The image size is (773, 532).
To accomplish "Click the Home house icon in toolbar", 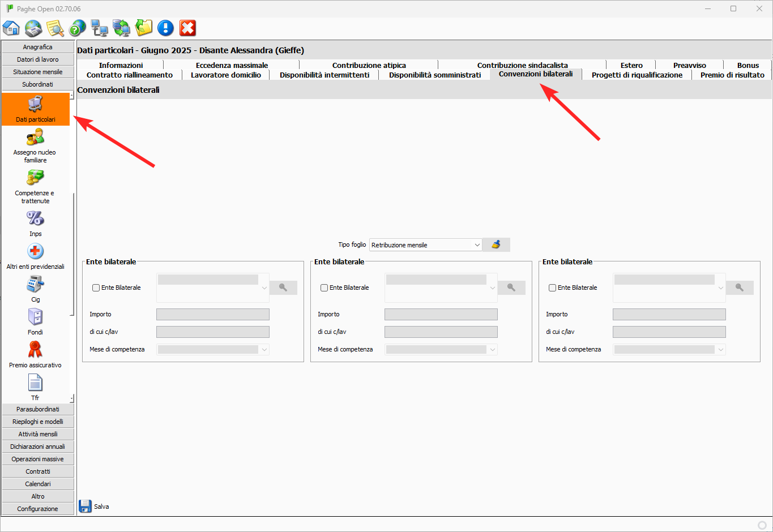I will 11,28.
